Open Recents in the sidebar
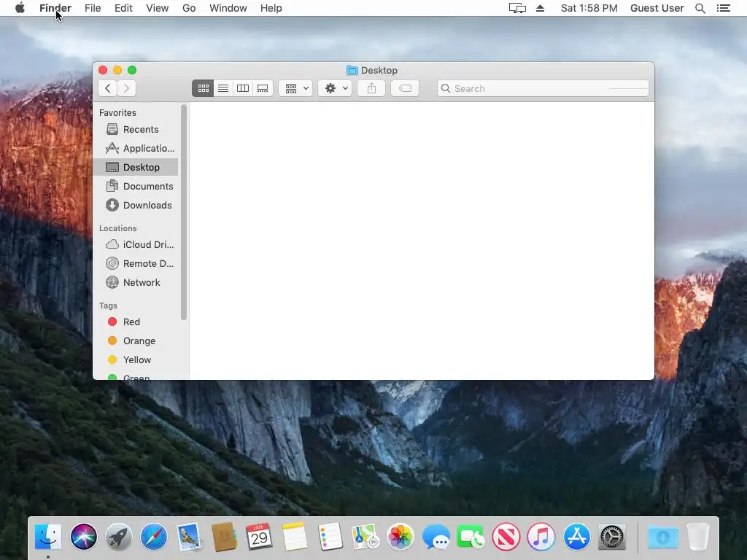Image resolution: width=747 pixels, height=560 pixels. coord(136,130)
